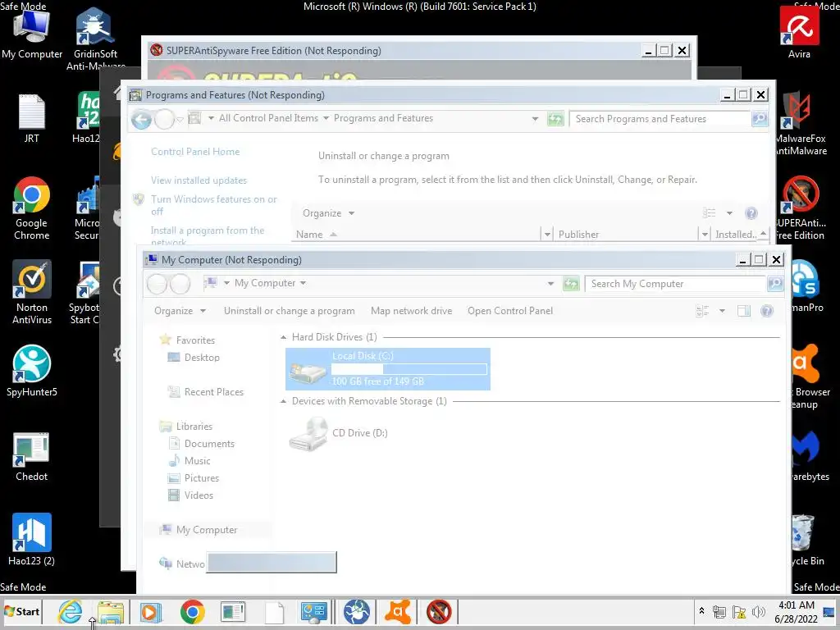Click the taskbar clock showing 4:01 AM
The image size is (840, 630).
[x=796, y=612]
